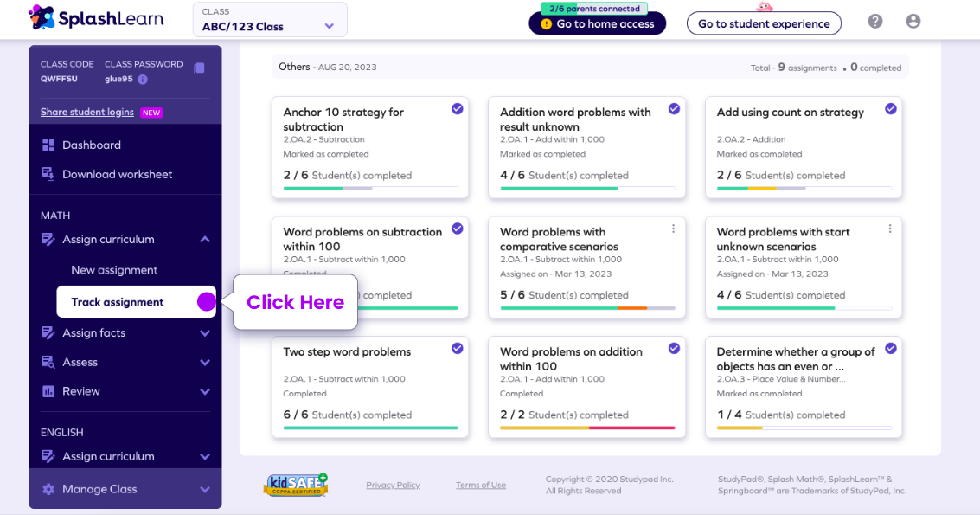Collapse the MATH Assign curriculum section
Image resolution: width=980 pixels, height=515 pixels.
click(x=206, y=239)
